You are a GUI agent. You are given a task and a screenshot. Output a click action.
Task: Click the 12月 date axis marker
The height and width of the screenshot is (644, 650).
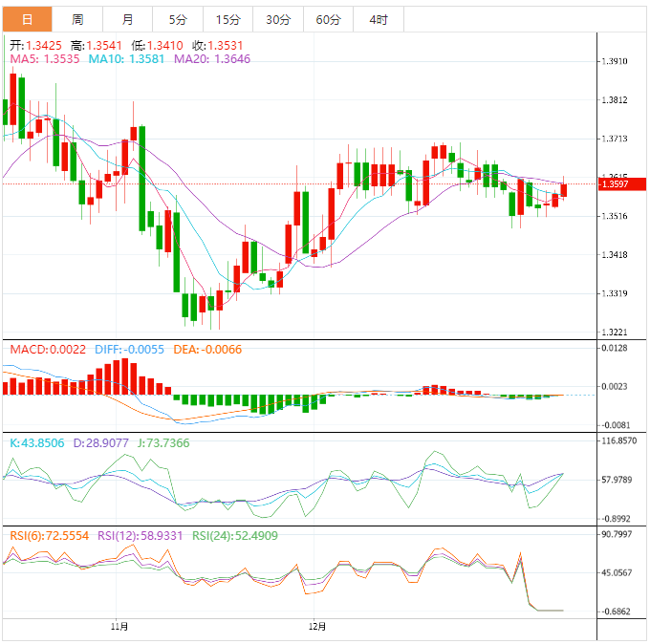pos(317,627)
